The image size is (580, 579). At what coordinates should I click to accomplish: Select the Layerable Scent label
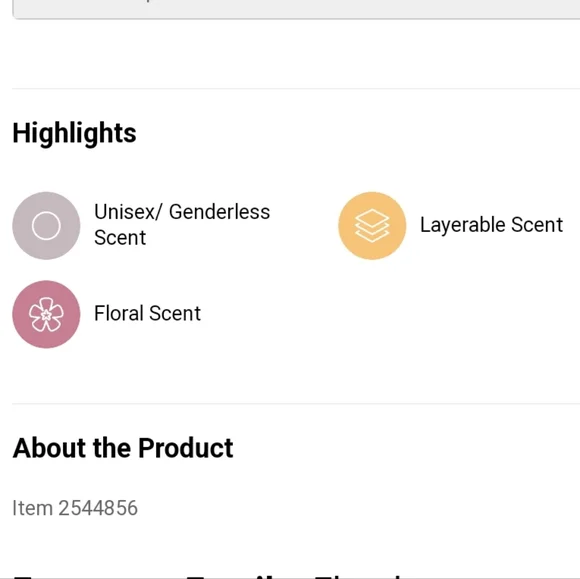pyautogui.click(x=491, y=225)
